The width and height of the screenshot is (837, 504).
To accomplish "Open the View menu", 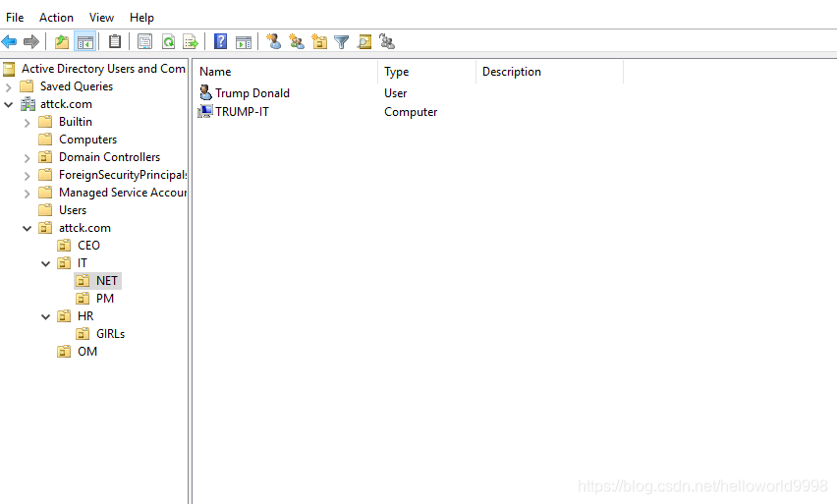I will coord(101,17).
